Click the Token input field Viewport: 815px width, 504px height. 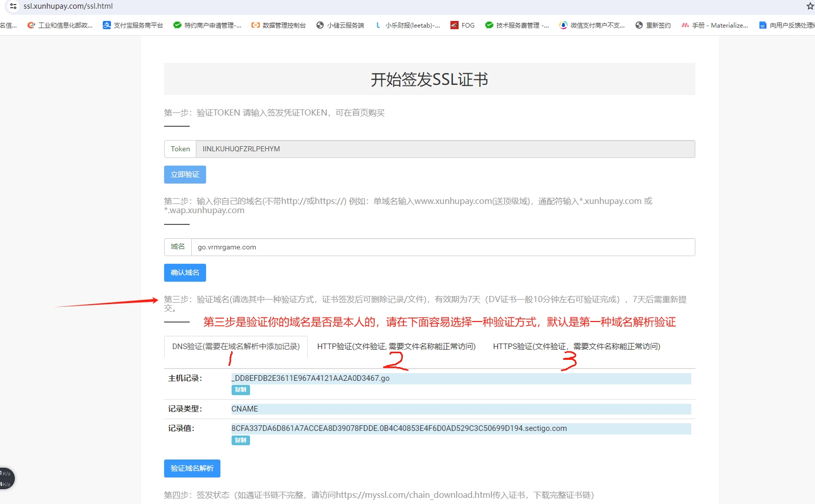[x=445, y=149]
